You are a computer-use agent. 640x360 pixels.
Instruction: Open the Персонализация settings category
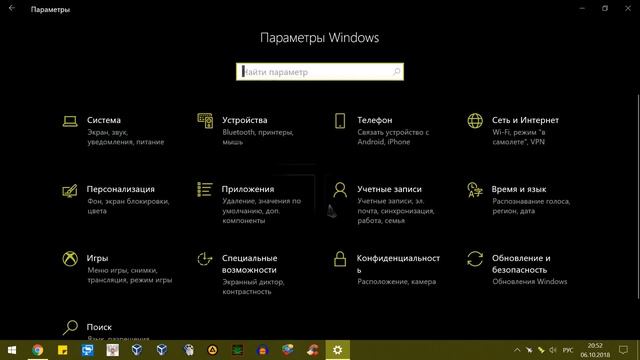116,200
